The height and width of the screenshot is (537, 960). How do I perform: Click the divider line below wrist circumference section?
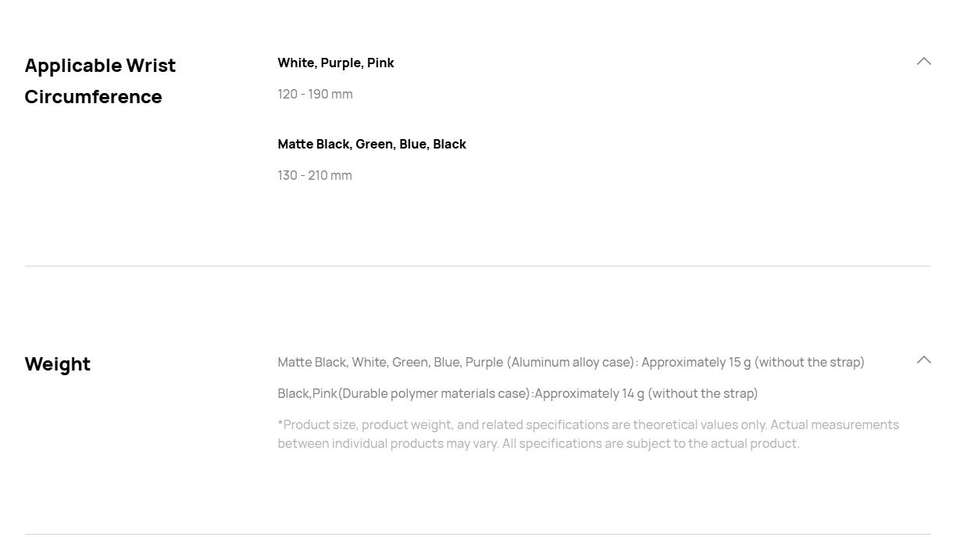coord(477,266)
